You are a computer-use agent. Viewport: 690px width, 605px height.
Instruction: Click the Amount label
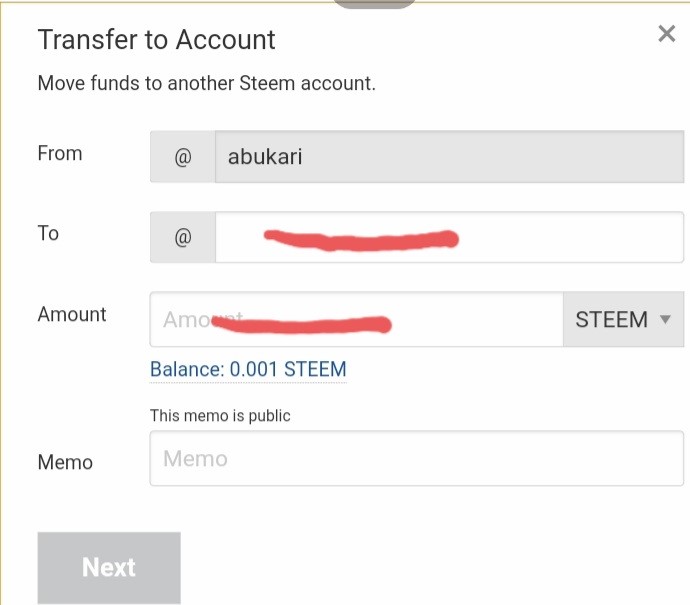(x=72, y=314)
